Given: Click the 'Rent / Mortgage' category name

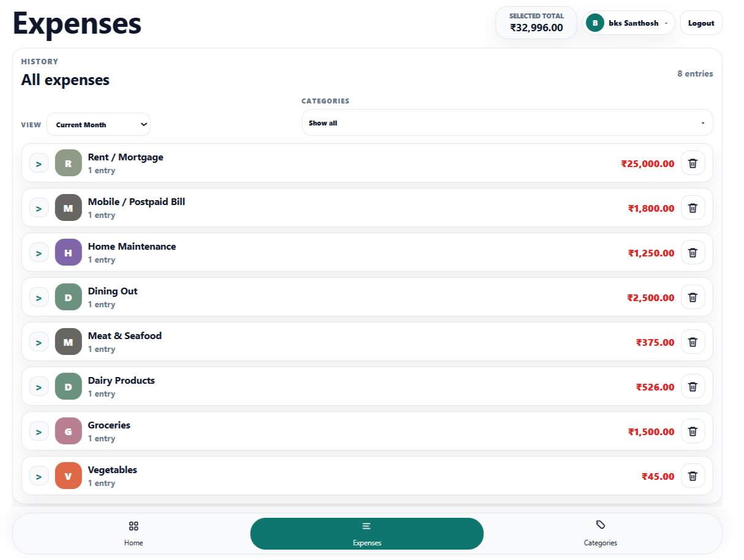Looking at the screenshot, I should tap(126, 157).
